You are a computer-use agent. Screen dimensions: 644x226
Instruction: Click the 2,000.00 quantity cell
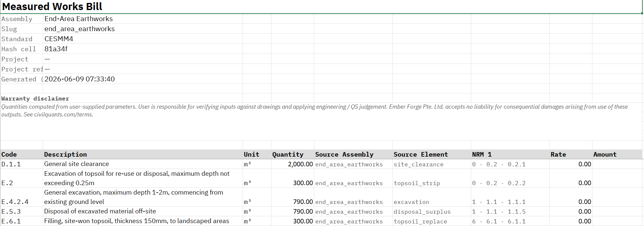coord(292,164)
